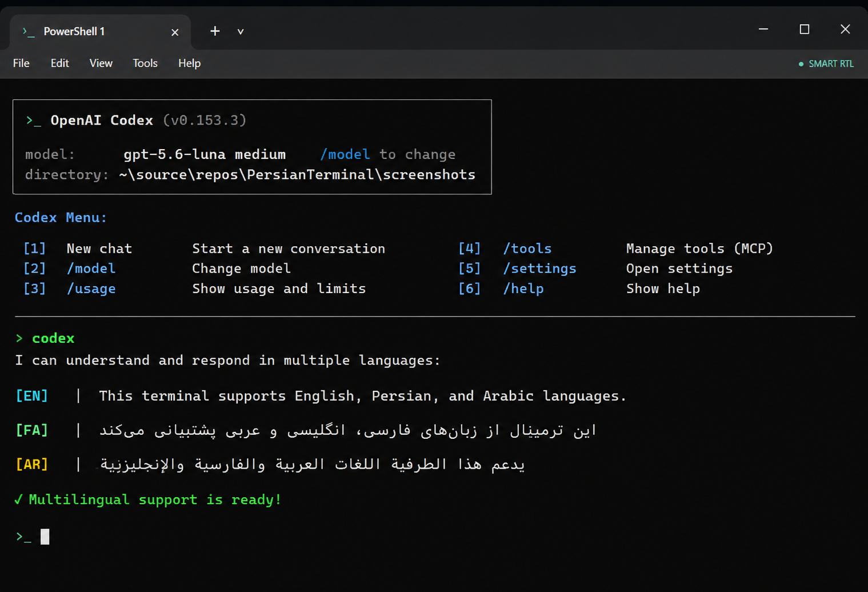Close the PowerShell 1 tab
This screenshot has height=592, width=868.
[175, 33]
